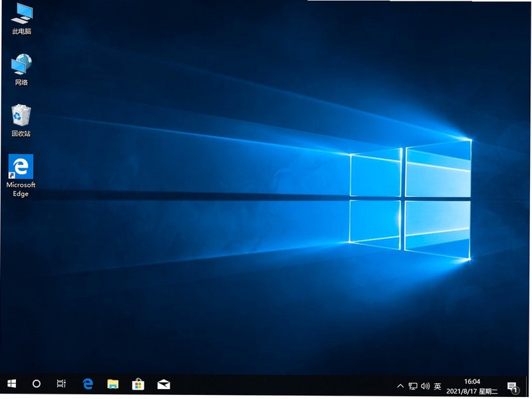Launch Edge from the taskbar

(88, 384)
